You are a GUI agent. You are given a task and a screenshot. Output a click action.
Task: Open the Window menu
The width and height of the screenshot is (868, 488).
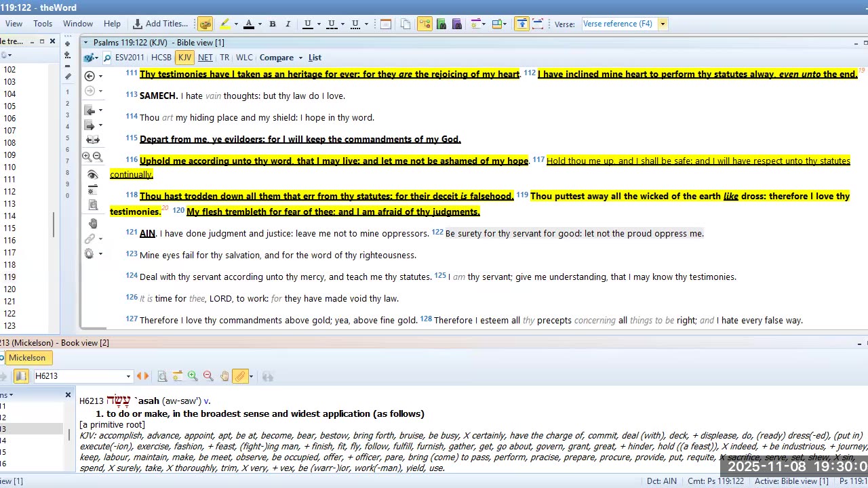(78, 24)
